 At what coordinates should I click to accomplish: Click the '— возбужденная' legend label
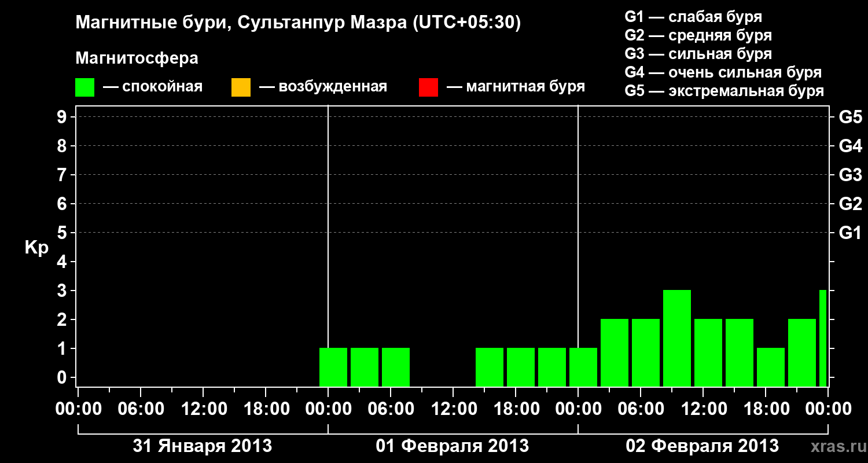(323, 87)
